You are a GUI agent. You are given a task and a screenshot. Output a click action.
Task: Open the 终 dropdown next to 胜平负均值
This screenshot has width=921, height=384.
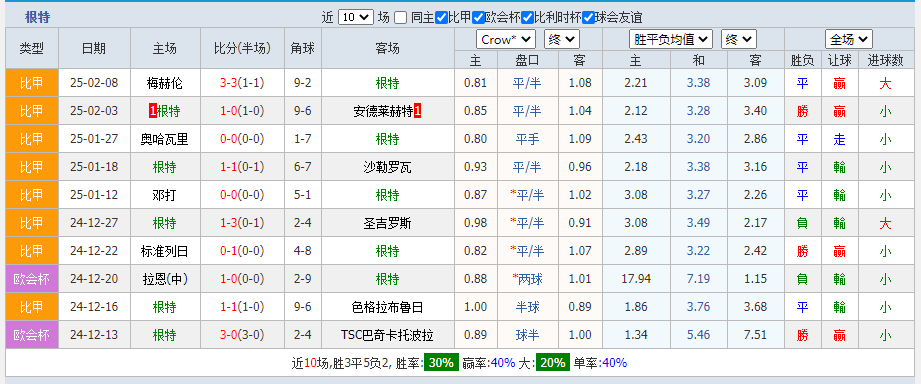(739, 39)
